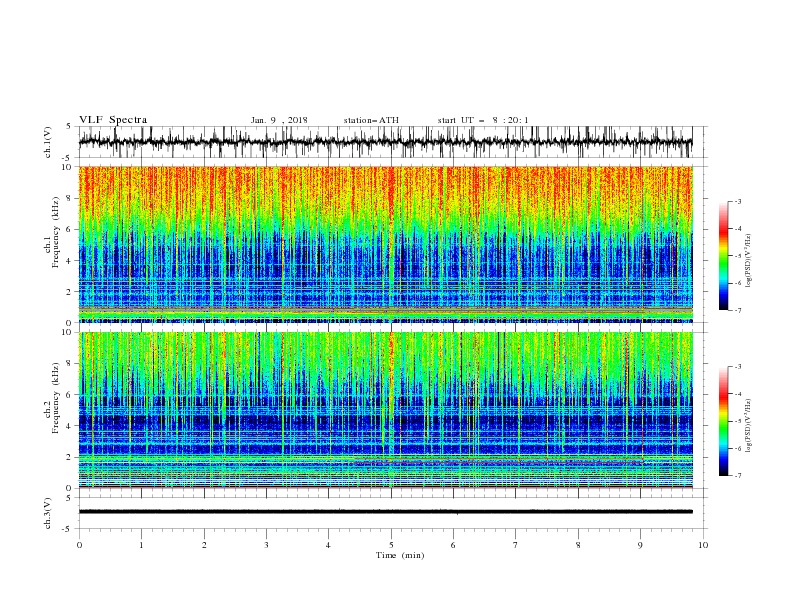Click the "ch.1(V)" waveform axis label
The height and width of the screenshot is (612, 792).
pos(48,142)
